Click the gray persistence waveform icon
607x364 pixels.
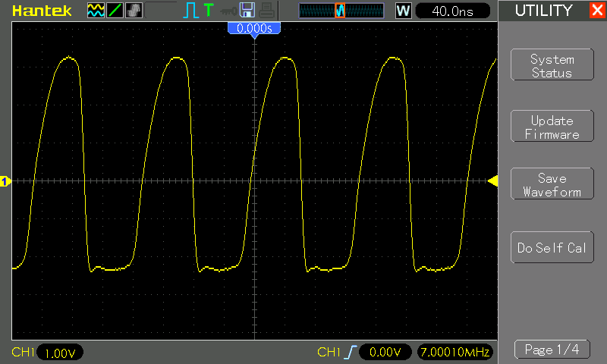[x=134, y=11]
